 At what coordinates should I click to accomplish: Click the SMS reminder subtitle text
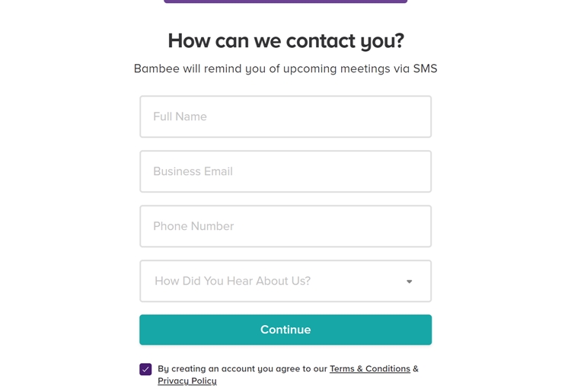coord(285,69)
